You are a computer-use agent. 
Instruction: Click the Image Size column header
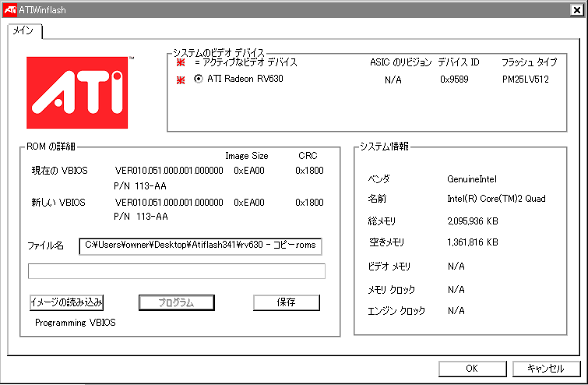(247, 156)
